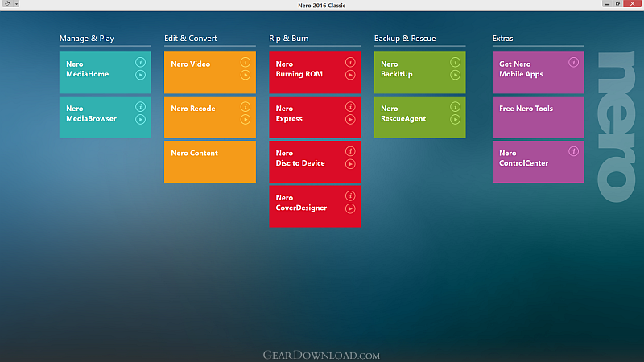This screenshot has width=644, height=362.
Task: Open the Nero Video tile
Action: point(210,72)
